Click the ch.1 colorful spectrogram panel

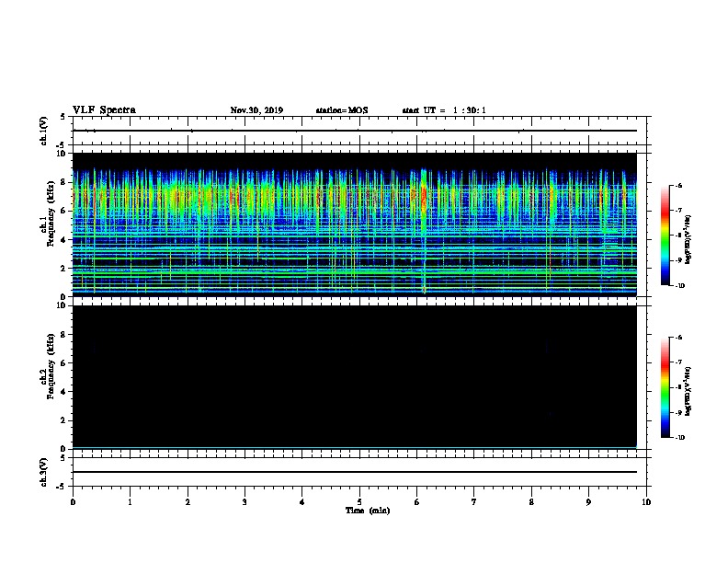[x=355, y=224]
